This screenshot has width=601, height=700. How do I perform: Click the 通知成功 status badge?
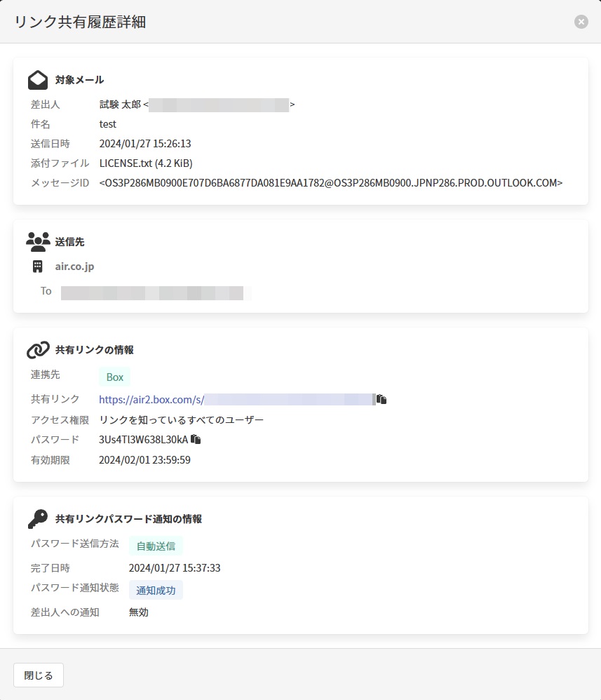[x=156, y=590]
